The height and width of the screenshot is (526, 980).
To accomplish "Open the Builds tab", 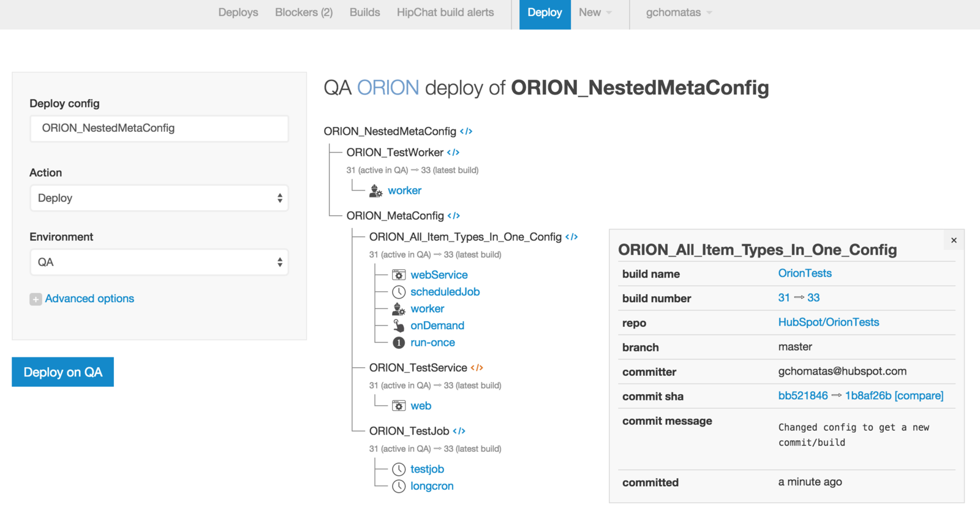I will pos(364,12).
